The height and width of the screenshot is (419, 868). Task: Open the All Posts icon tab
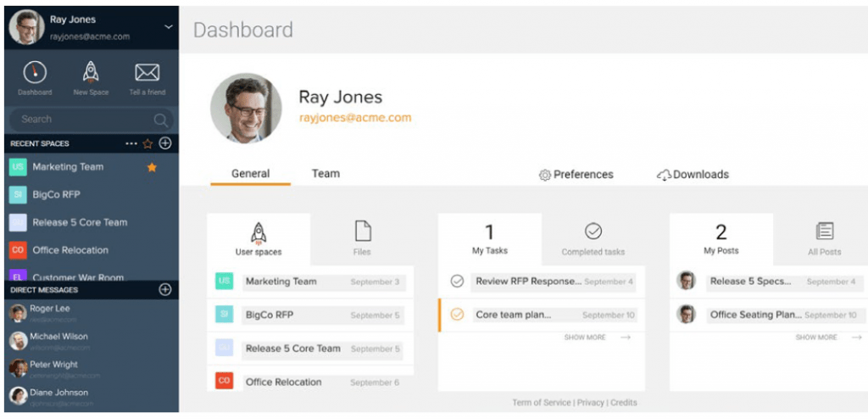click(824, 232)
